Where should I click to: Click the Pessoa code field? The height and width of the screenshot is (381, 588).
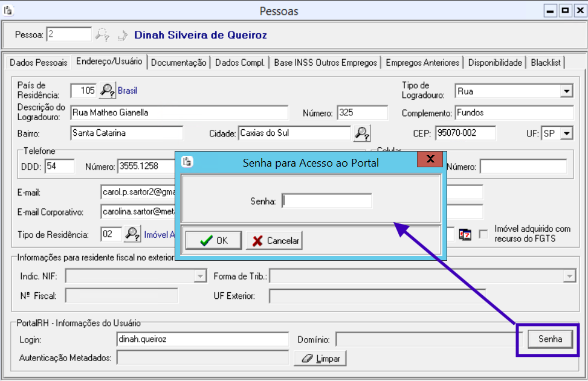tap(69, 34)
